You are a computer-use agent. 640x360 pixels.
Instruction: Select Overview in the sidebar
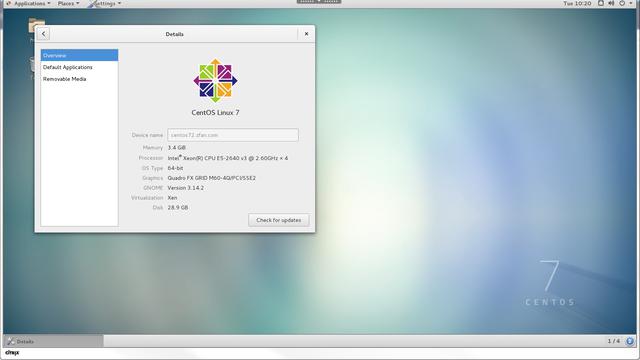pyautogui.click(x=79, y=55)
